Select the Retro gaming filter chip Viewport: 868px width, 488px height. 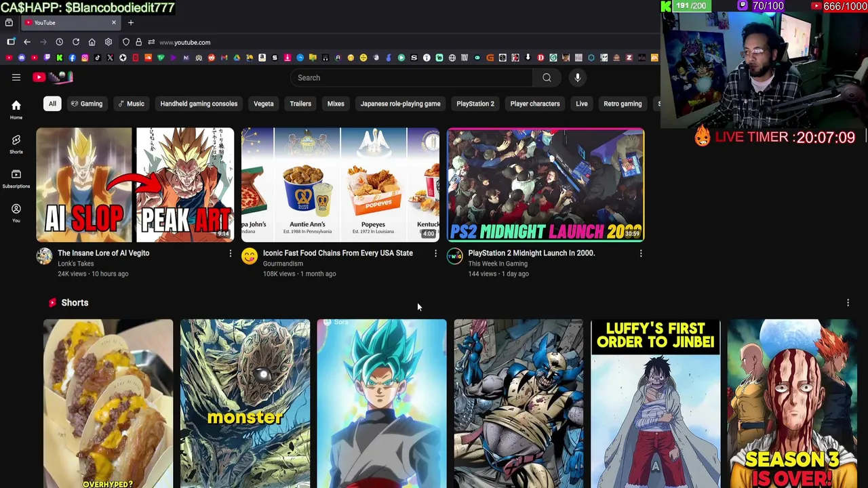coord(623,104)
